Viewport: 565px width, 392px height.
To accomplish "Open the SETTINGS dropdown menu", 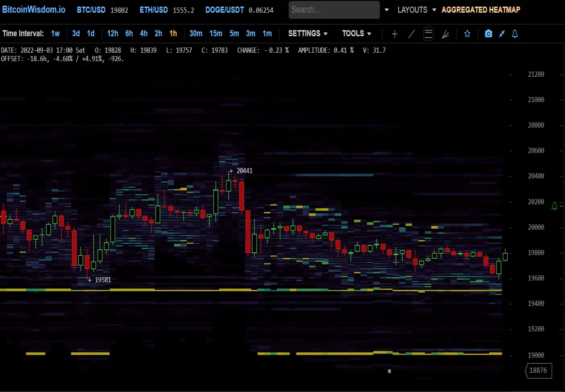I will point(308,33).
